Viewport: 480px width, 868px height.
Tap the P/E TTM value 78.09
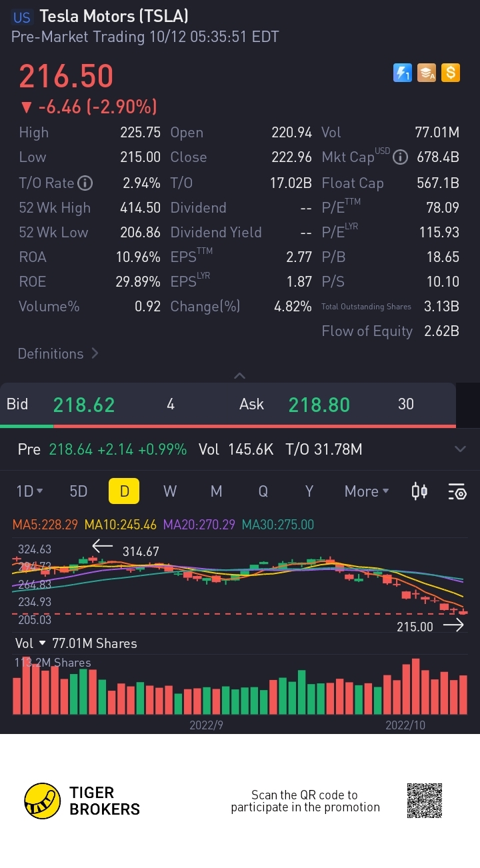443,207
